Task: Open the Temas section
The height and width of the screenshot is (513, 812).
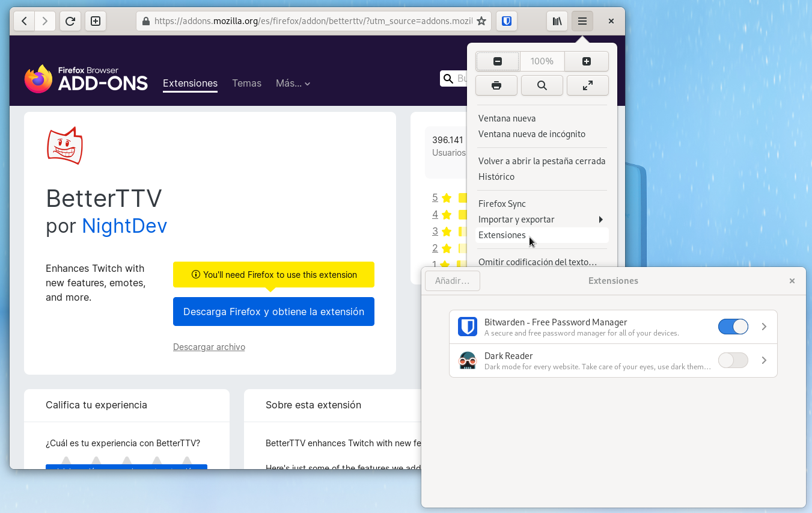Action: point(246,83)
